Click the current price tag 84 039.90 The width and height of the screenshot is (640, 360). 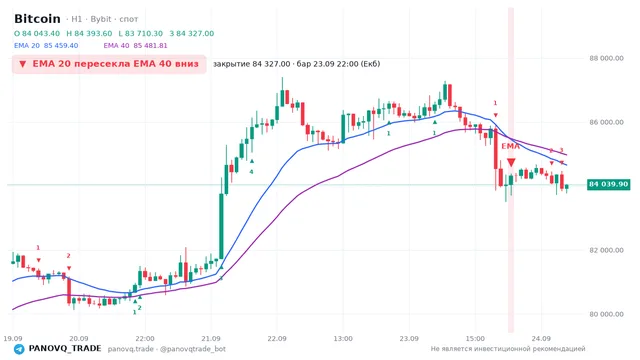pyautogui.click(x=608, y=184)
